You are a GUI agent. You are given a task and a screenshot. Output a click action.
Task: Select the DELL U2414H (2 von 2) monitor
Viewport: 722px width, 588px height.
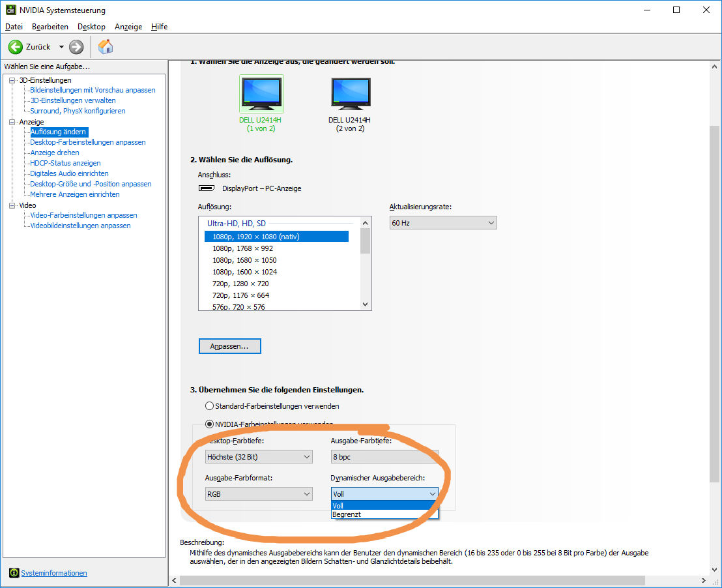click(x=349, y=105)
